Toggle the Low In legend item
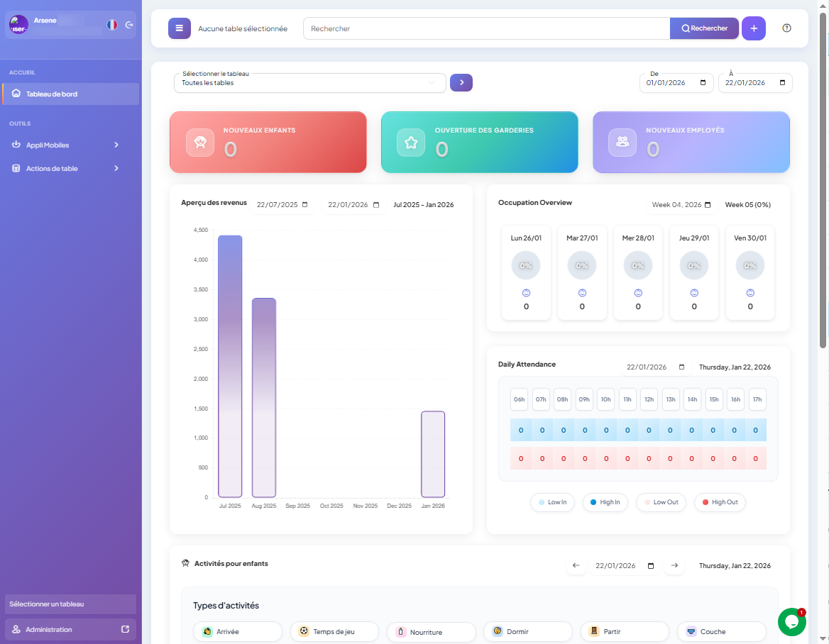 click(x=552, y=502)
